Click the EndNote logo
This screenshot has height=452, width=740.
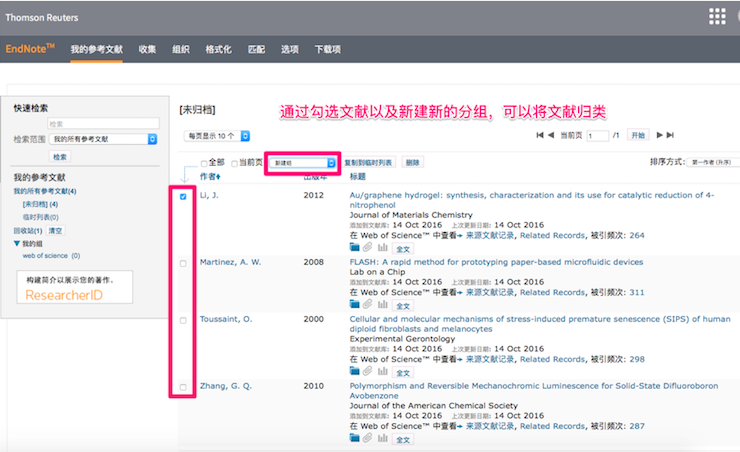coord(30,49)
